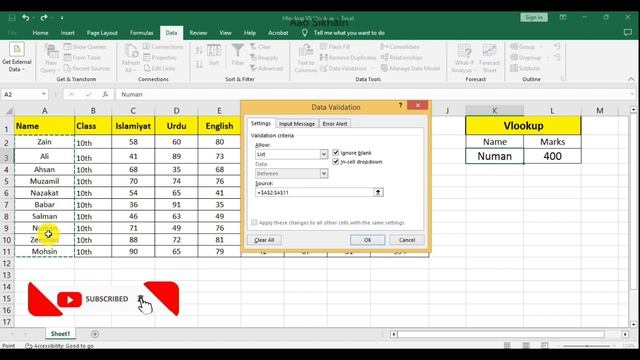Click the Redo arrow in quick access toolbar

43,18
